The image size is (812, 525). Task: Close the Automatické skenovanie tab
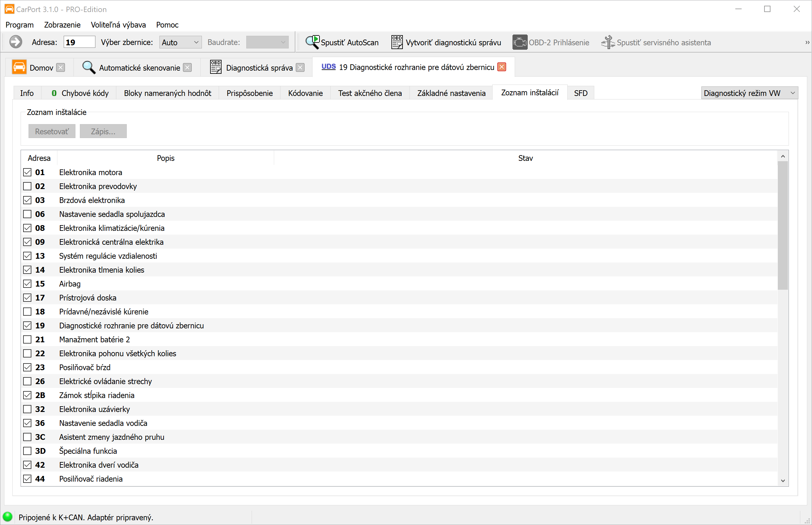187,67
